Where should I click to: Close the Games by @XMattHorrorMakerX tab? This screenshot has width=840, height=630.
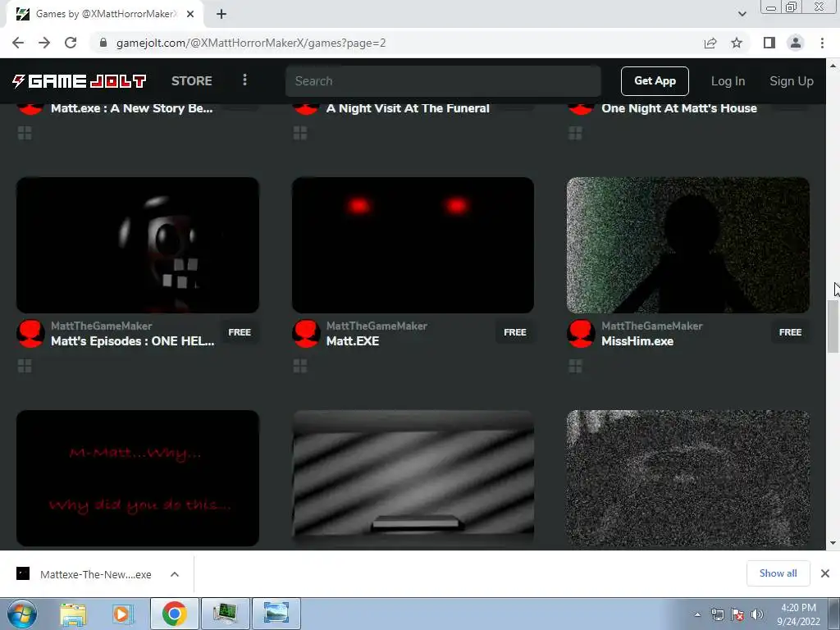[190, 14]
